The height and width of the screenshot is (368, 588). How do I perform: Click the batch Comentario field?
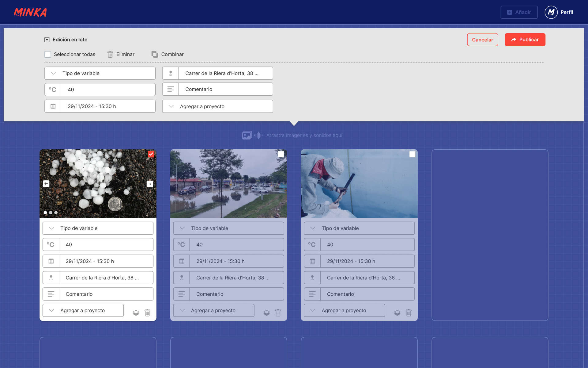point(217,89)
